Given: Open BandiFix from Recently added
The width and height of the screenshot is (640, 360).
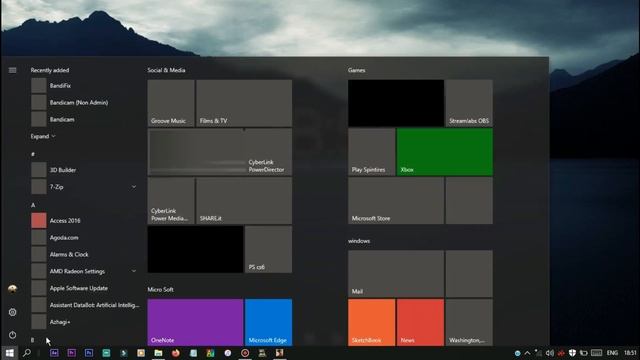Looking at the screenshot, I should tap(85, 86).
